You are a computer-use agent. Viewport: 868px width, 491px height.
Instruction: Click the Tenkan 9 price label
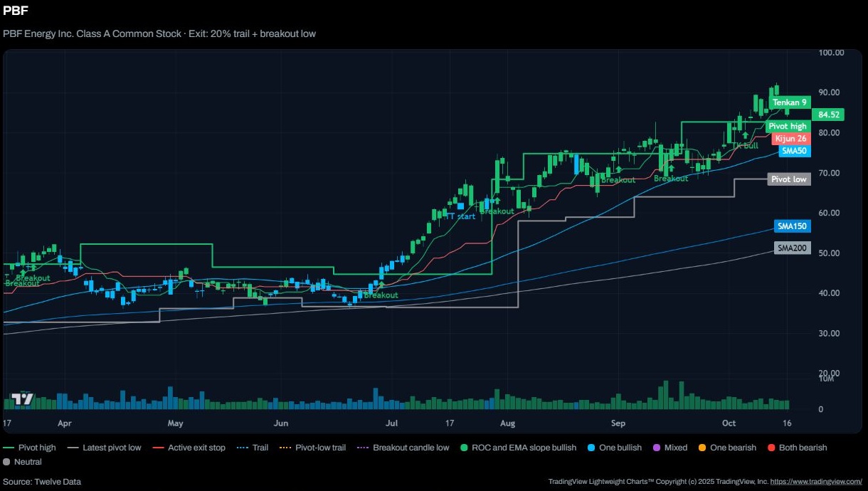[x=790, y=102]
